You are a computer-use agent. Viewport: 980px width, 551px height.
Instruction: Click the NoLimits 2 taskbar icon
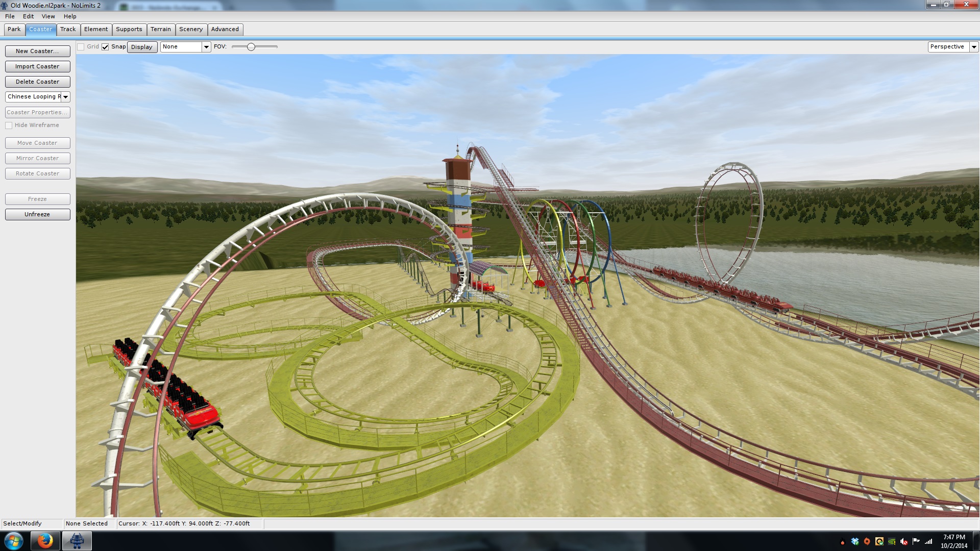(x=77, y=541)
